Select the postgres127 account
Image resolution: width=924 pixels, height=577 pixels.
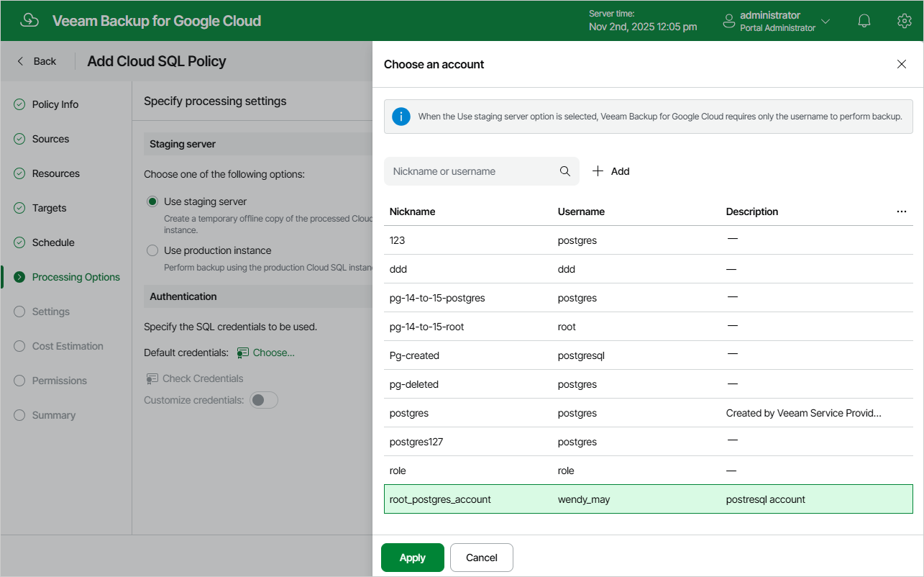[649, 442]
